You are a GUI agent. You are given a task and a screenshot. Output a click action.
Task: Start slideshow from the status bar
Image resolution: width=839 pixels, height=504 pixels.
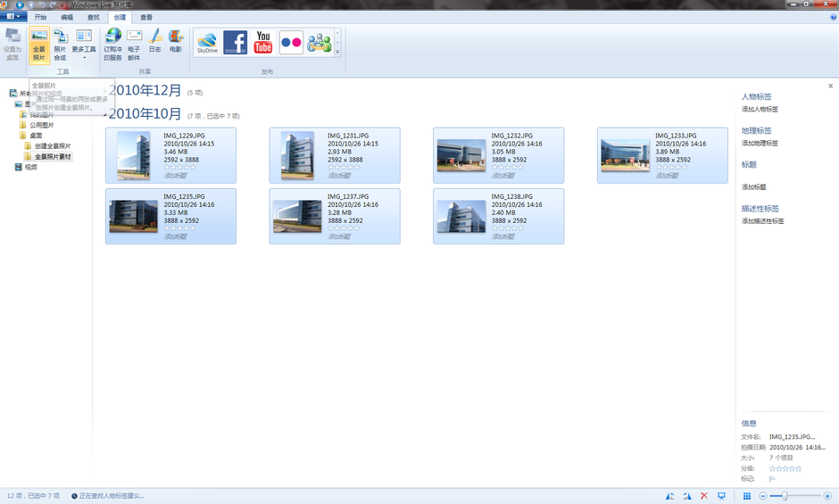point(721,496)
